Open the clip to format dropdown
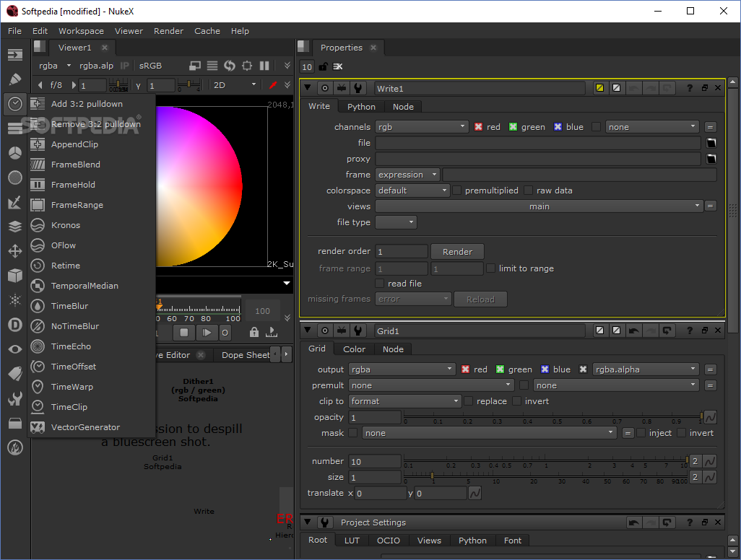741x560 pixels. (404, 401)
